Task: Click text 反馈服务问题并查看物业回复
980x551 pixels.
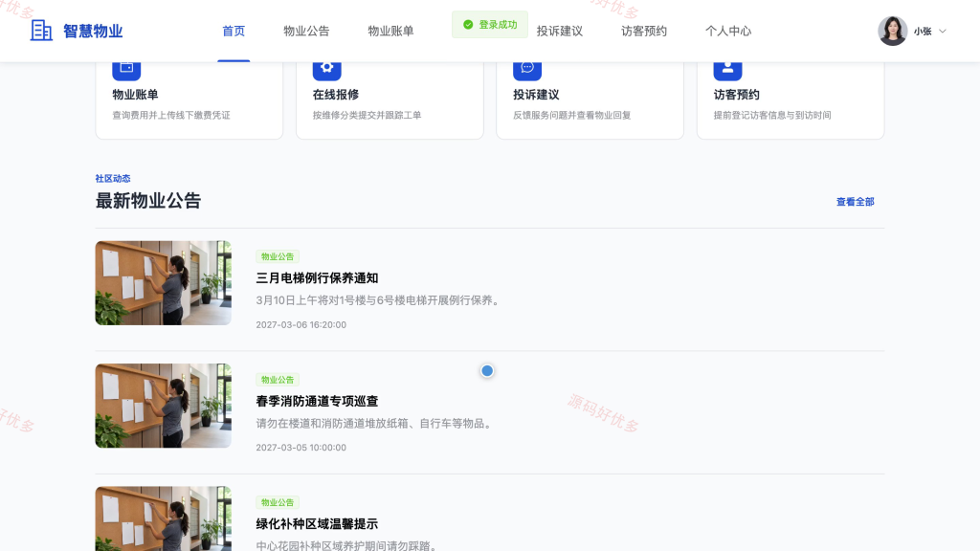Action: 572,115
